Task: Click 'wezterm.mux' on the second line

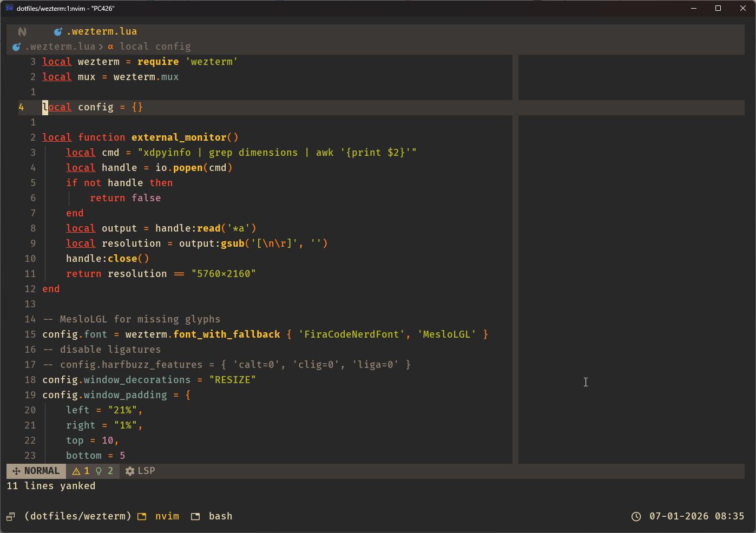Action: tap(146, 77)
